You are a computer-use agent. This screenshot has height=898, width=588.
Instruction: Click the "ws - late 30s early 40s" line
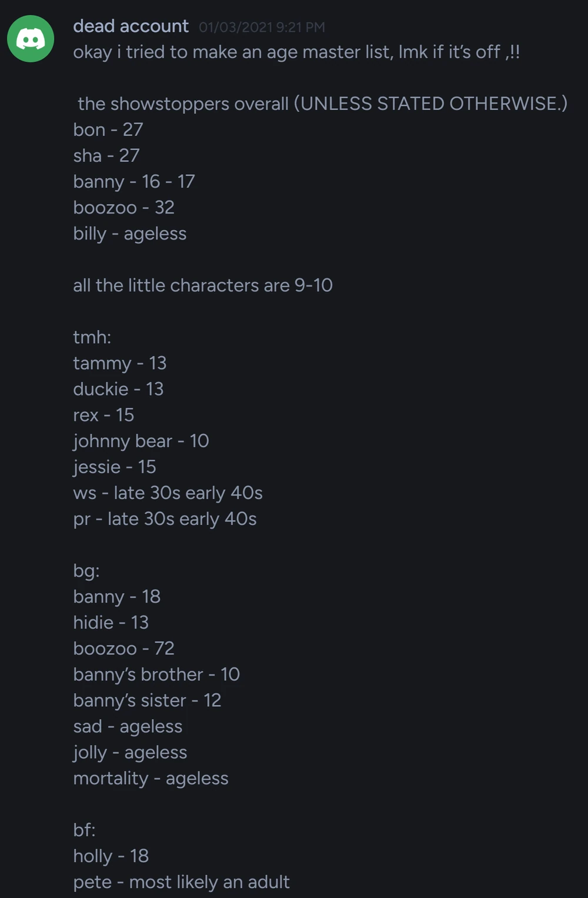tap(168, 493)
